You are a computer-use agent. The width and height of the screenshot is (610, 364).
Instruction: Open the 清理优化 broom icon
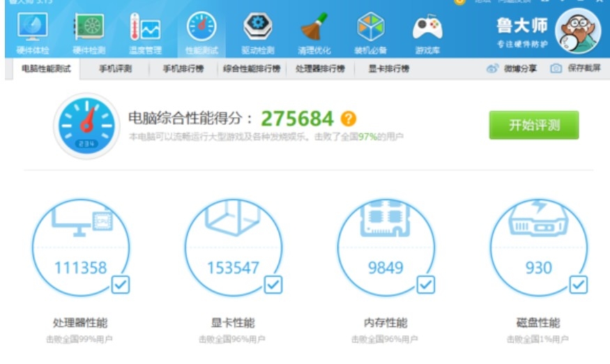314,26
